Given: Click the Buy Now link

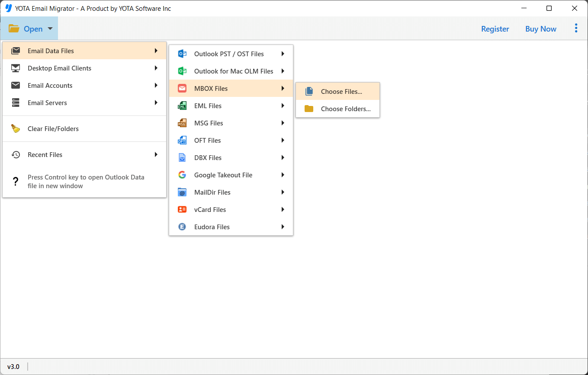Looking at the screenshot, I should [541, 29].
